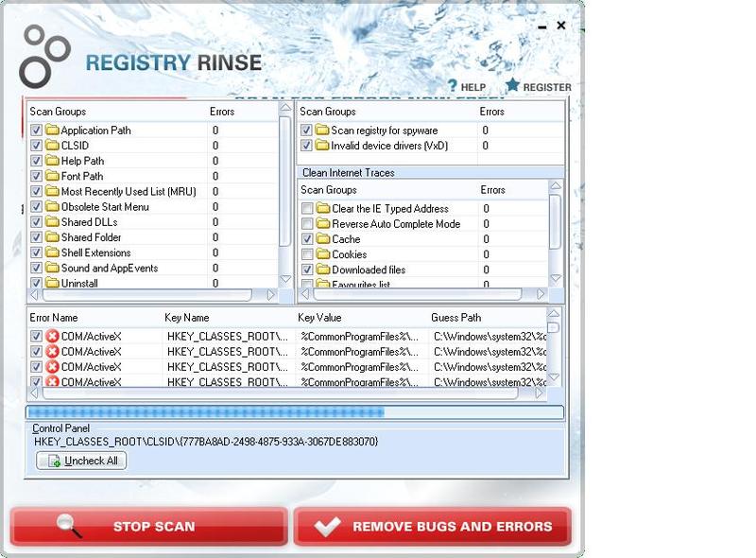This screenshot has width=756, height=558.
Task: Click the CLSID folder icon
Action: 52,146
